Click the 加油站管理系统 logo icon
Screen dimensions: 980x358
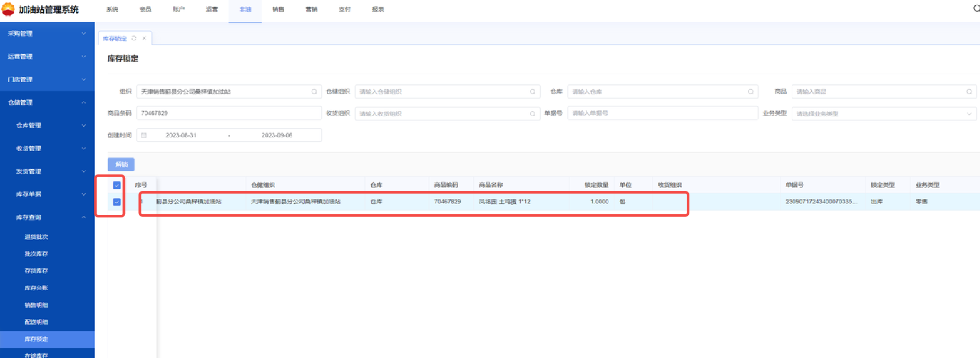[x=8, y=10]
